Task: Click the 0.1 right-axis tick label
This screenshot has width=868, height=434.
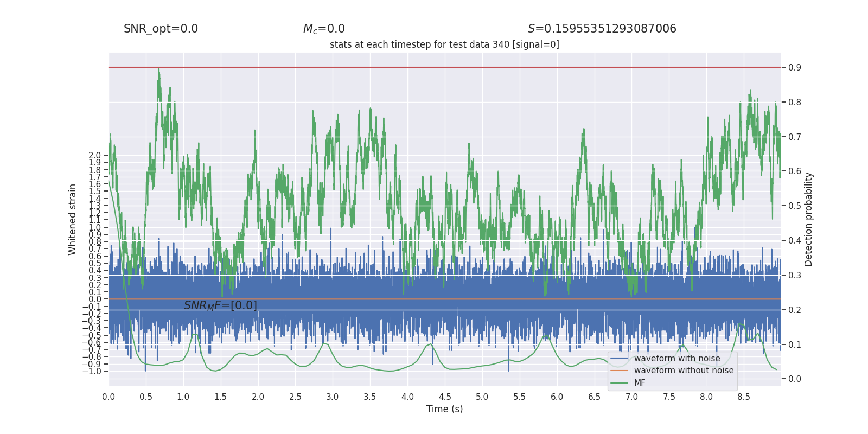Action: tap(795, 345)
